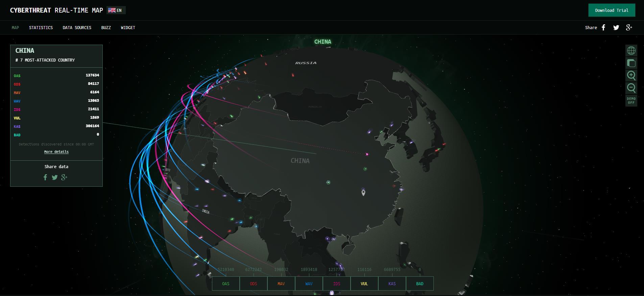Click the BAD row label in China panel
This screenshot has width=644, height=296.
tap(17, 135)
